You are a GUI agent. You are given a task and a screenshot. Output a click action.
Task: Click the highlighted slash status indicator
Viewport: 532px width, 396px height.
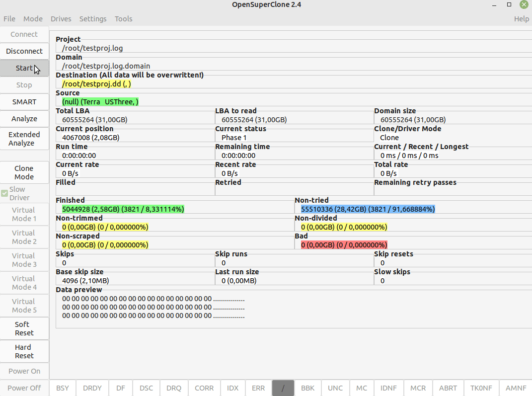pyautogui.click(x=283, y=388)
